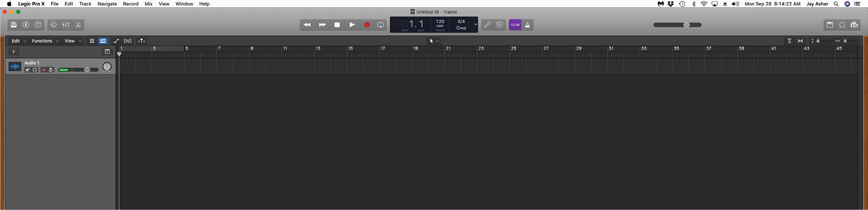Open the LCD display mode dropdown arrow
The image size is (868, 210).
click(476, 25)
